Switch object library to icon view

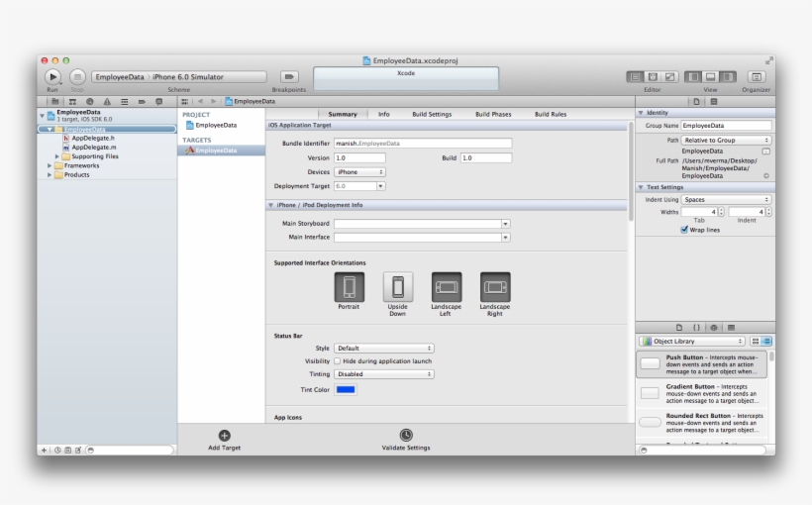point(756,342)
